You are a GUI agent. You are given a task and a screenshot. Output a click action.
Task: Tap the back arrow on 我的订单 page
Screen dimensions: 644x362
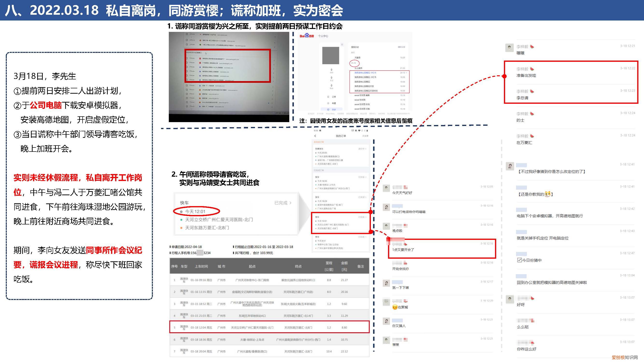pos(315,136)
